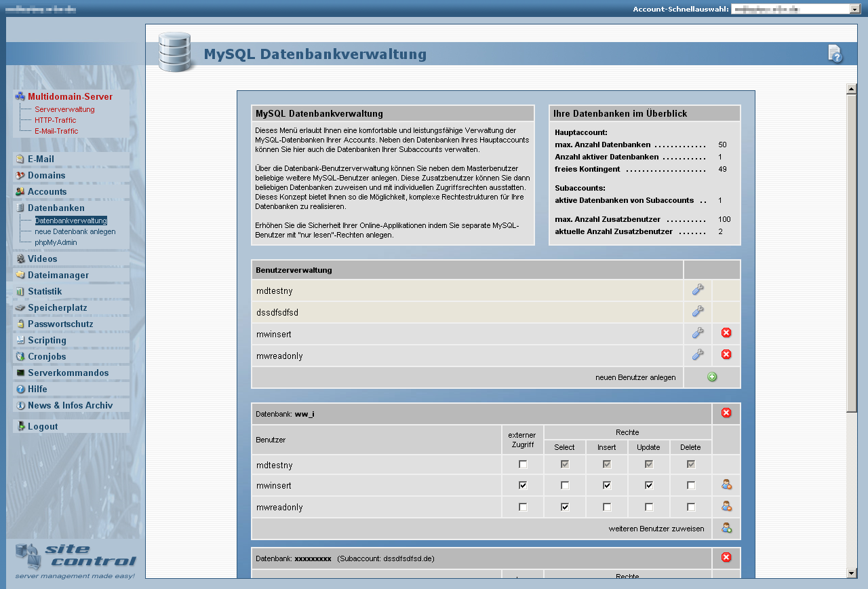
Task: Click the Serverkommandos terminal icon
Action: tap(20, 373)
